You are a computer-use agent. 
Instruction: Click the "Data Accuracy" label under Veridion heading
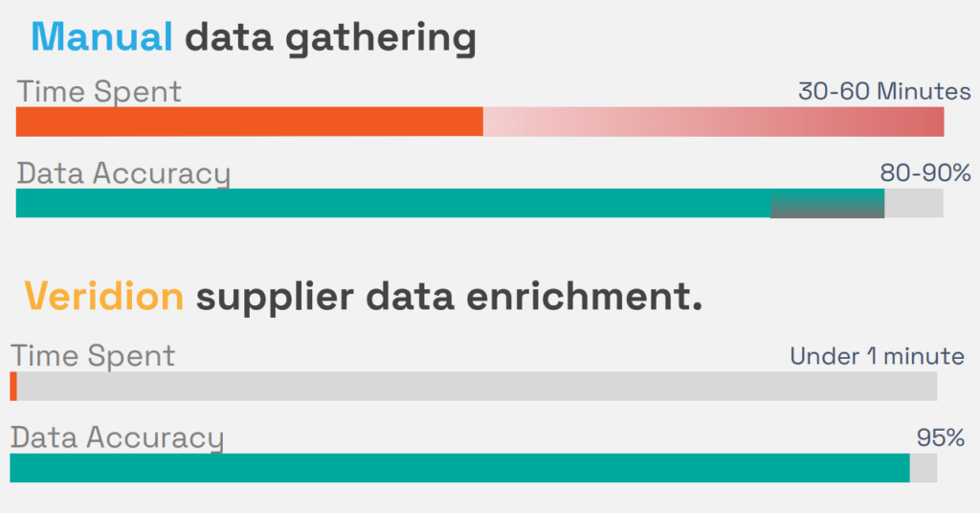click(x=117, y=437)
